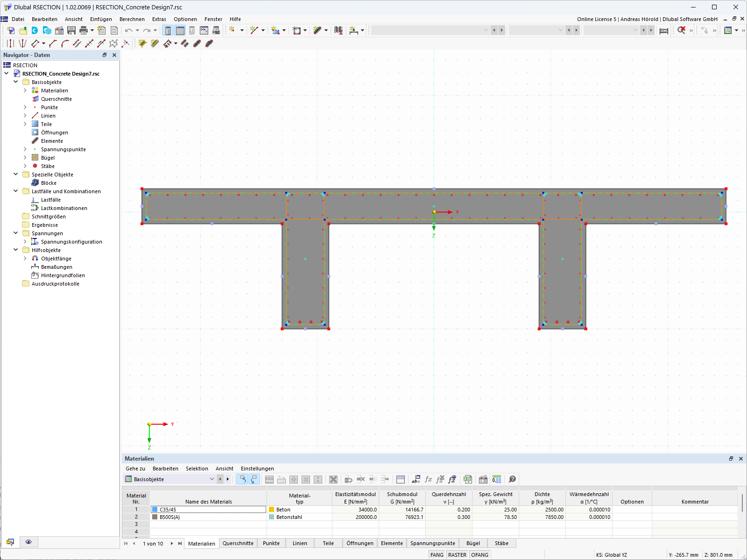The width and height of the screenshot is (747, 560).
Task: Open the Extras menu
Action: [159, 19]
